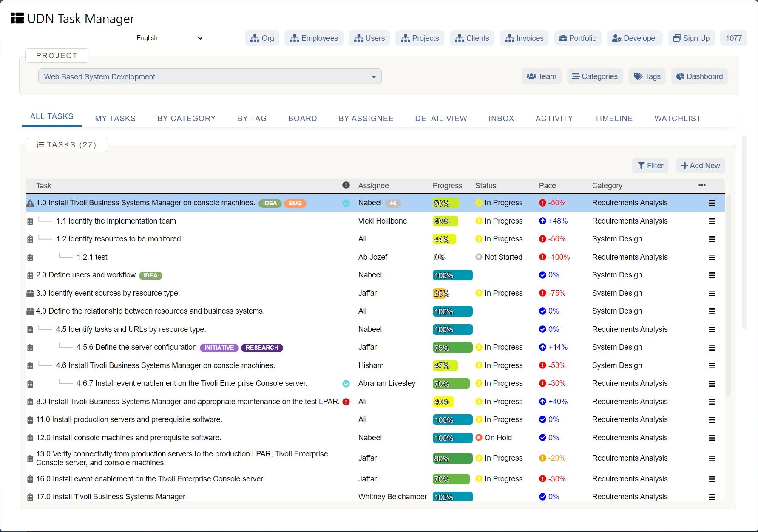Click the RESEARCH tag on task 4.5.6
Viewport: 758px width, 532px height.
tap(262, 348)
